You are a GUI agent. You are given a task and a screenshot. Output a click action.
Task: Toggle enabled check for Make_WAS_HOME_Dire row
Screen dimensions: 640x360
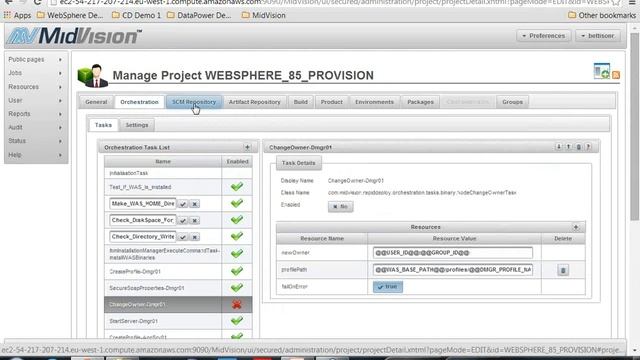pos(237,203)
